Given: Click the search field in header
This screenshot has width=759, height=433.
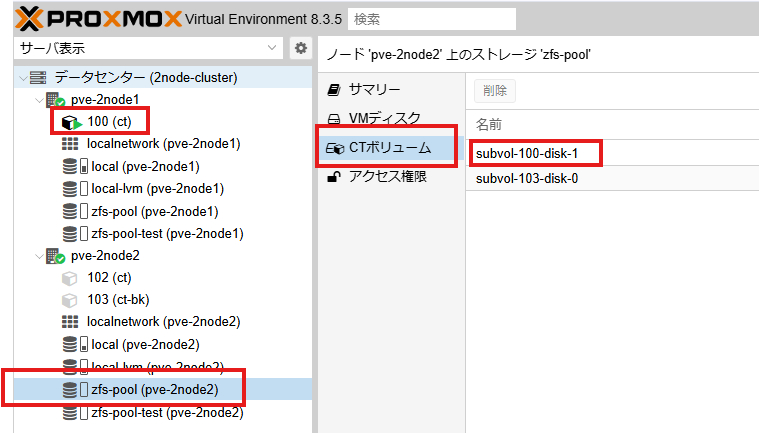Looking at the screenshot, I should click(x=432, y=19).
